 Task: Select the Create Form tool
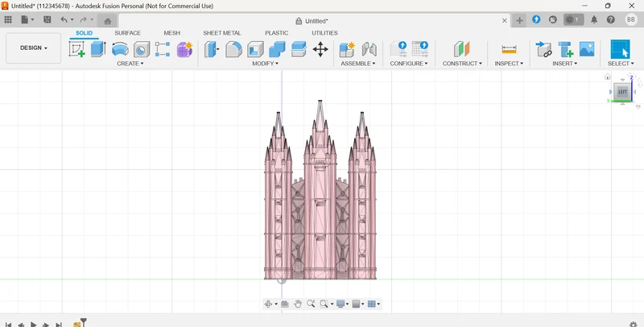pyautogui.click(x=185, y=49)
